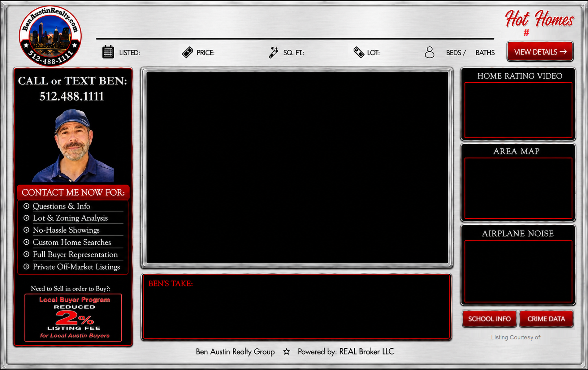Viewport: 588px width, 370px height.
Task: Click the main listing photo area
Action: [x=297, y=167]
